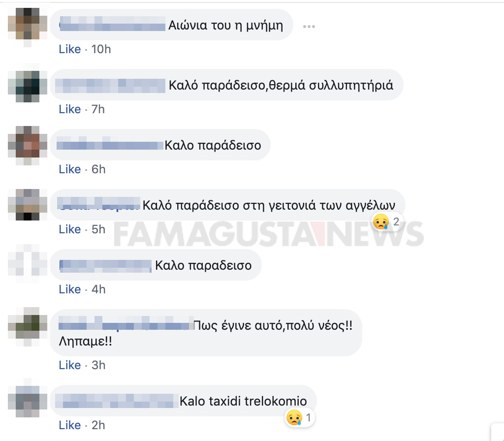Like the comment posted 2h ago
This screenshot has width=504, height=441.
click(x=70, y=426)
